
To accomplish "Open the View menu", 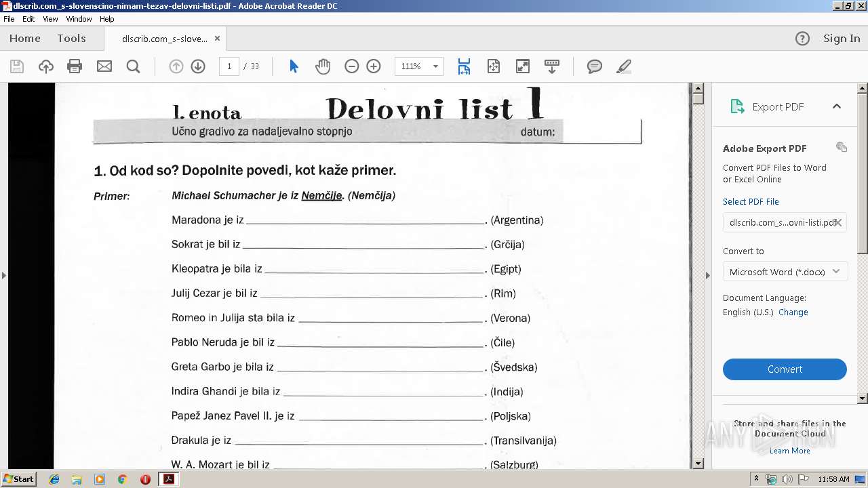I will click(x=50, y=19).
